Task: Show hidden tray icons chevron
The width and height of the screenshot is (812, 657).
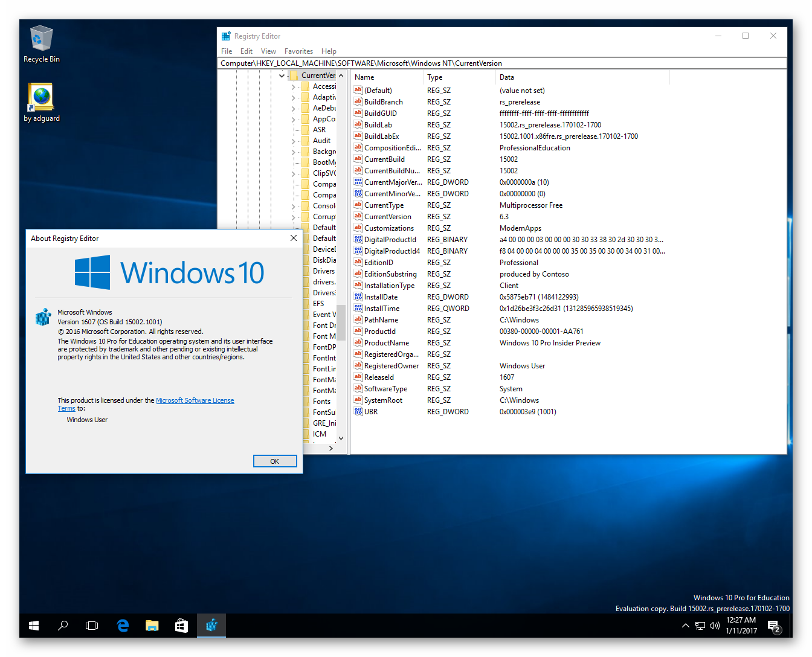Action: [685, 626]
